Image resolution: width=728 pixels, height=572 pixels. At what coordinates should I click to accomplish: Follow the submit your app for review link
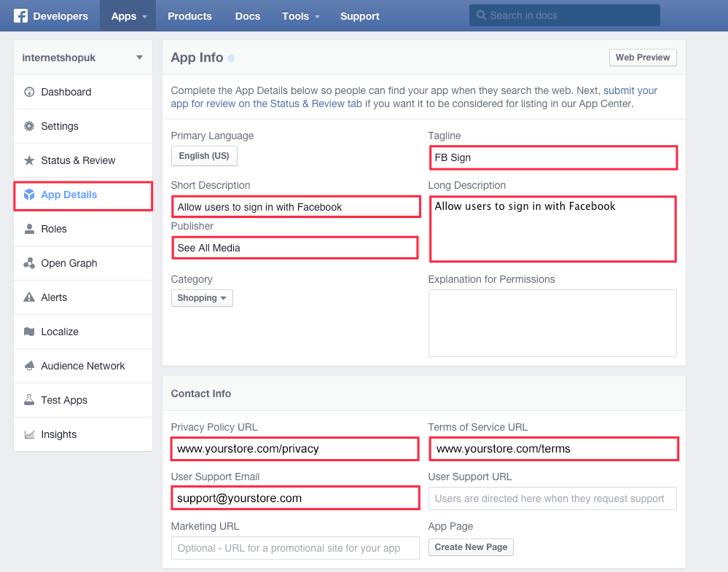coord(414,97)
